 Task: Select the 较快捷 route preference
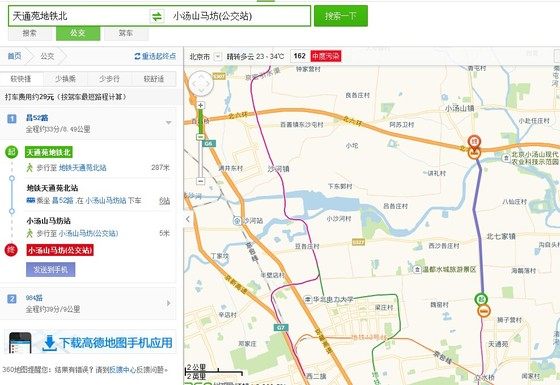point(22,79)
